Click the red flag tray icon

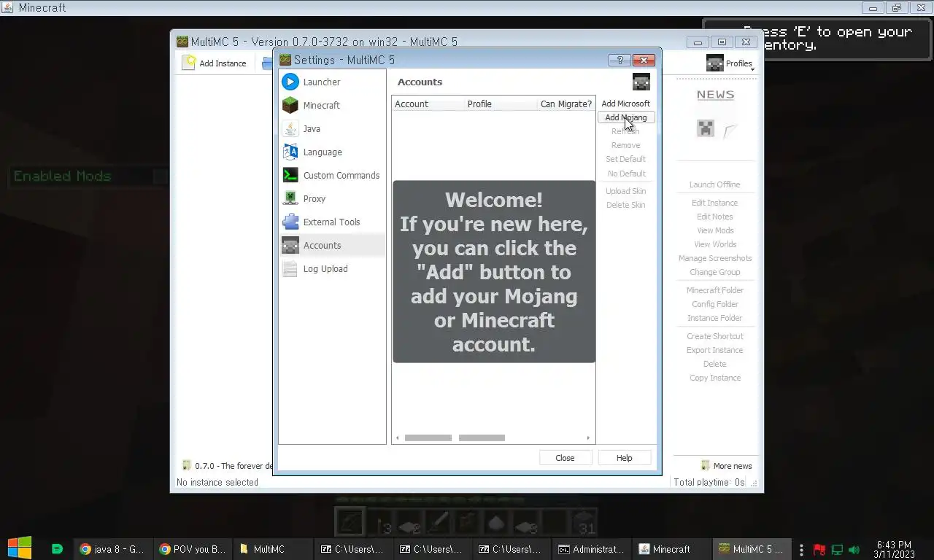pos(819,550)
